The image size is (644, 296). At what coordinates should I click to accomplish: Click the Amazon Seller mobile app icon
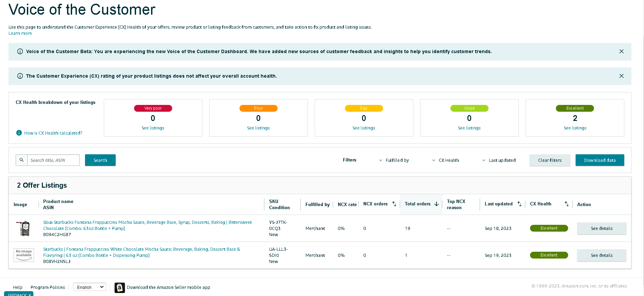(x=119, y=287)
